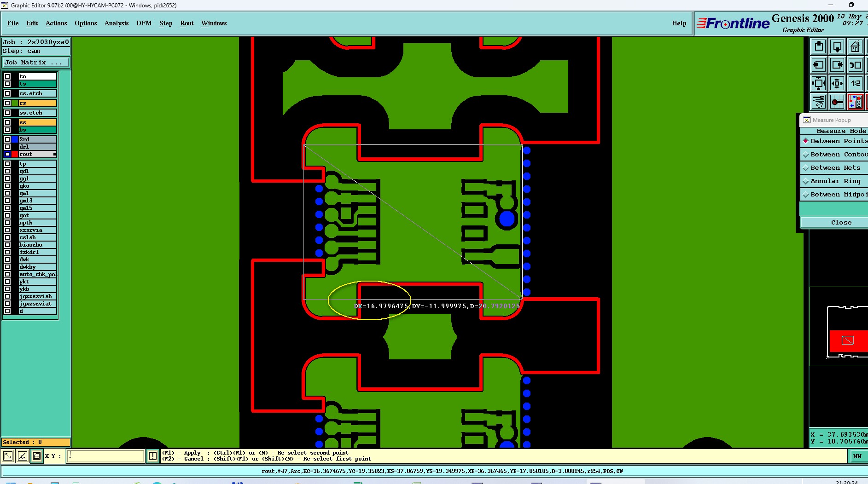
Task: Click the home view icon
Action: click(856, 46)
